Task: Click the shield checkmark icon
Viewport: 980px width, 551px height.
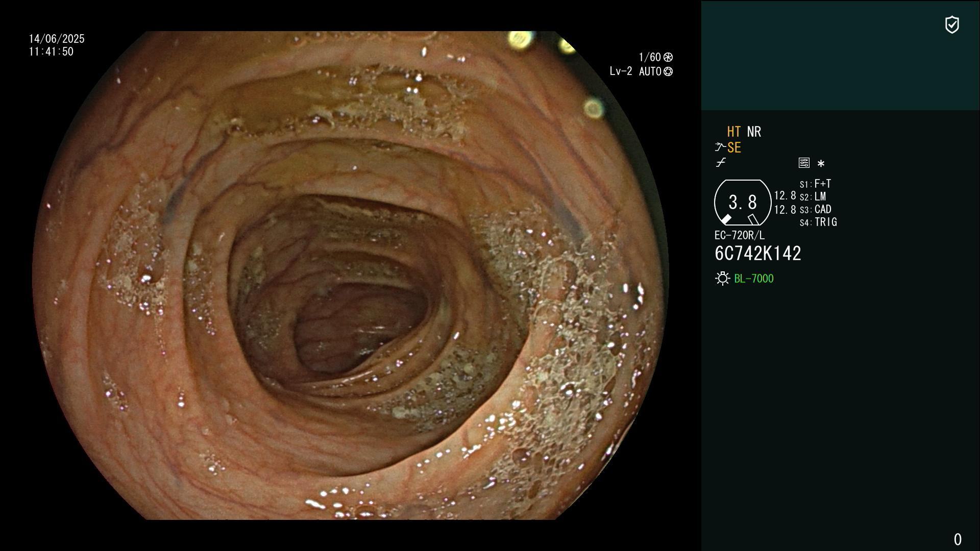Action: click(952, 24)
